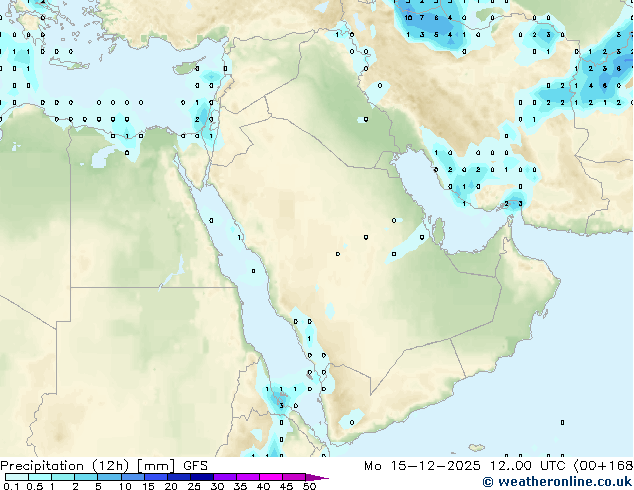Click the '7' precipitation value on the map
This screenshot has width=634, height=490.
[422, 17]
